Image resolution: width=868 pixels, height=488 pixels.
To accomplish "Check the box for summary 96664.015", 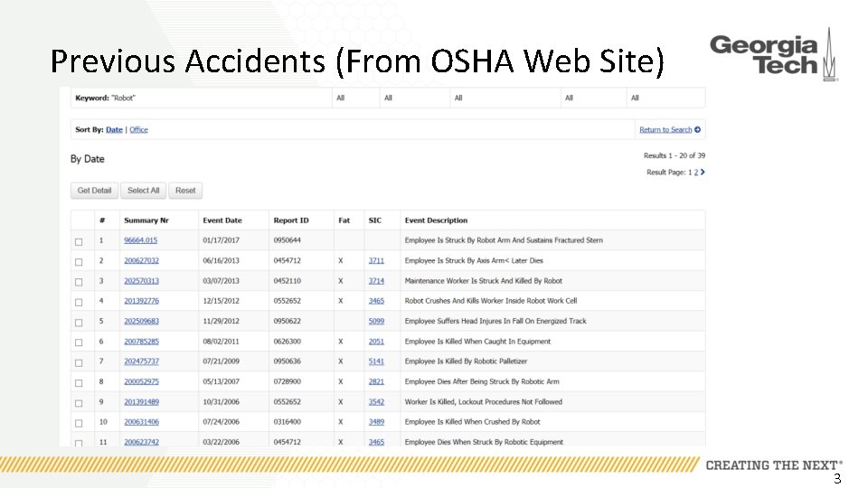I will point(79,242).
